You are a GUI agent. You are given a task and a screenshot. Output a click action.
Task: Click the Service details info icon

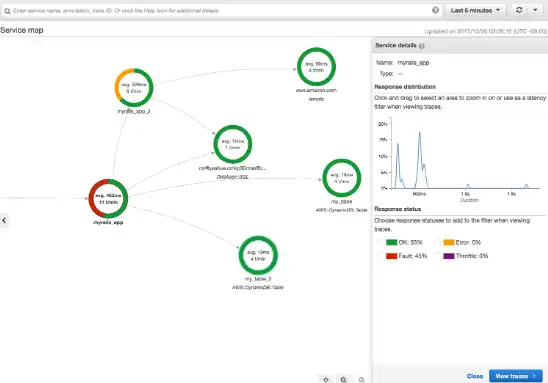422,46
